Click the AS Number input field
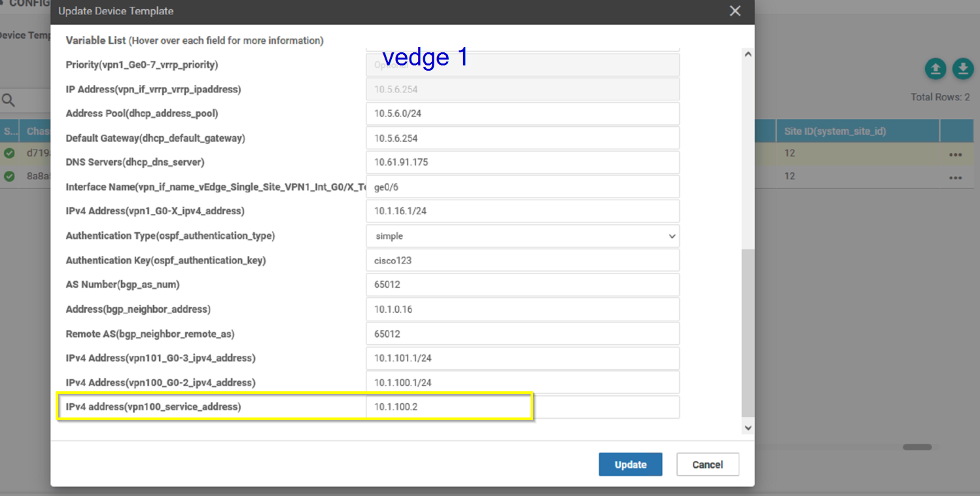 click(x=523, y=285)
